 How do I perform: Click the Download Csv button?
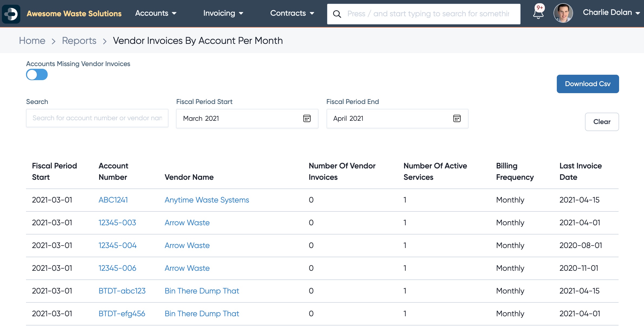coord(588,84)
